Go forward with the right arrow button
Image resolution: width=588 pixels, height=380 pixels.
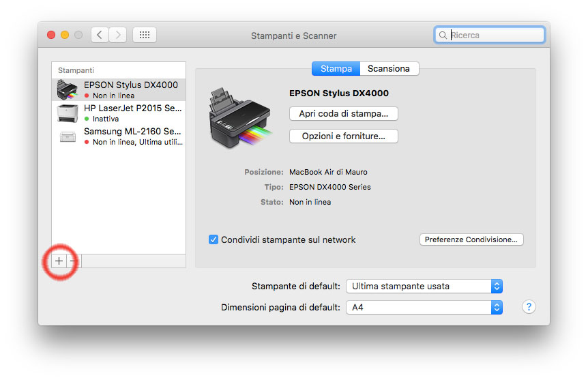pyautogui.click(x=118, y=35)
